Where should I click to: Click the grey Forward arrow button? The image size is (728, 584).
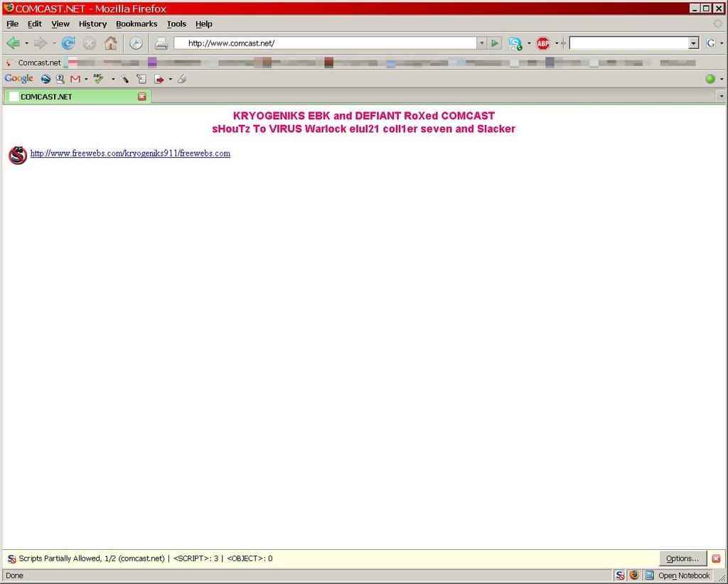coord(41,43)
